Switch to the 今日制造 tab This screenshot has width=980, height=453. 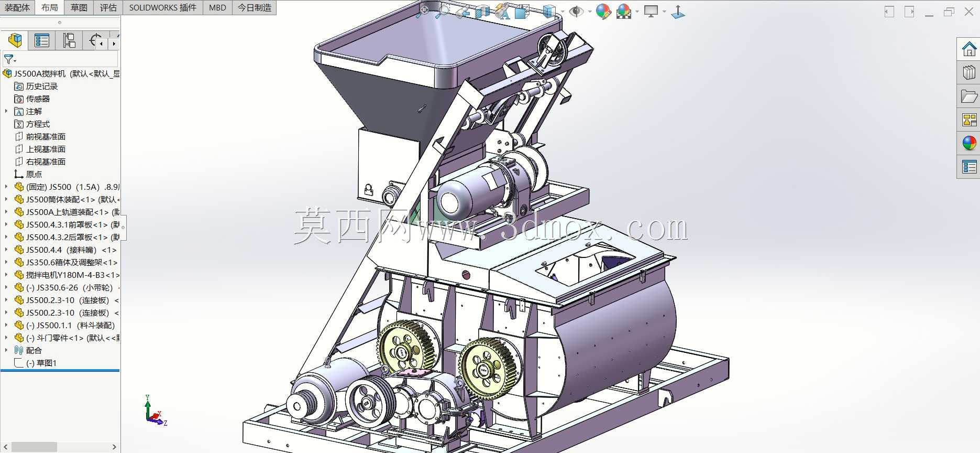point(255,7)
